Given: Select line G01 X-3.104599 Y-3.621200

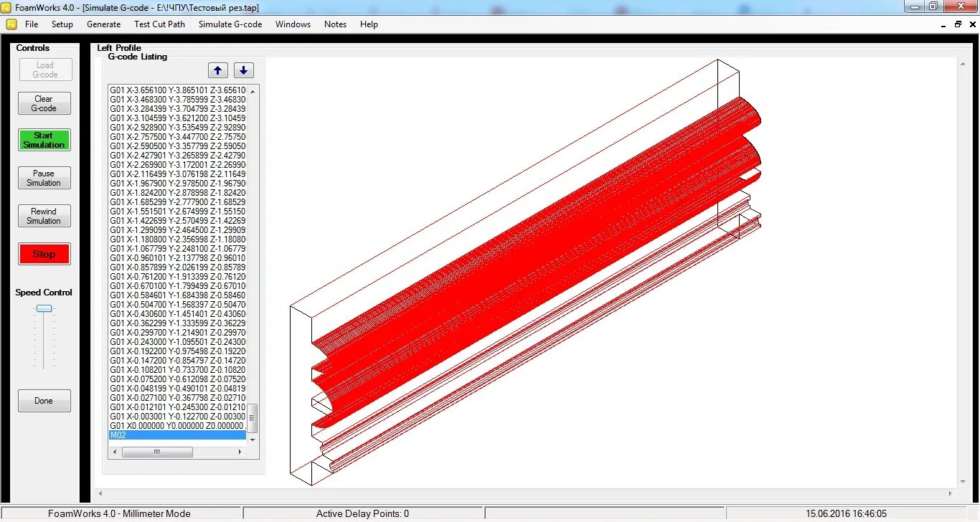Looking at the screenshot, I should point(177,118).
